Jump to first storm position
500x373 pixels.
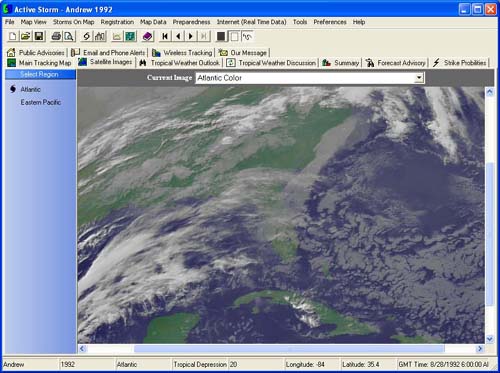pyautogui.click(x=165, y=36)
